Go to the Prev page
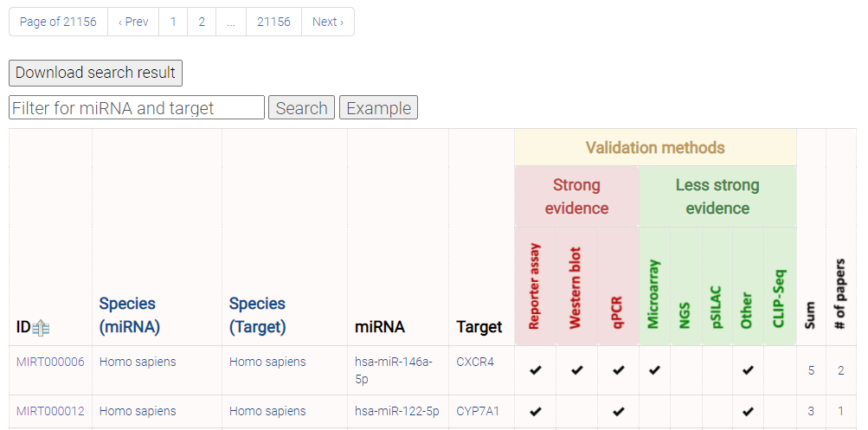 pyautogui.click(x=133, y=22)
